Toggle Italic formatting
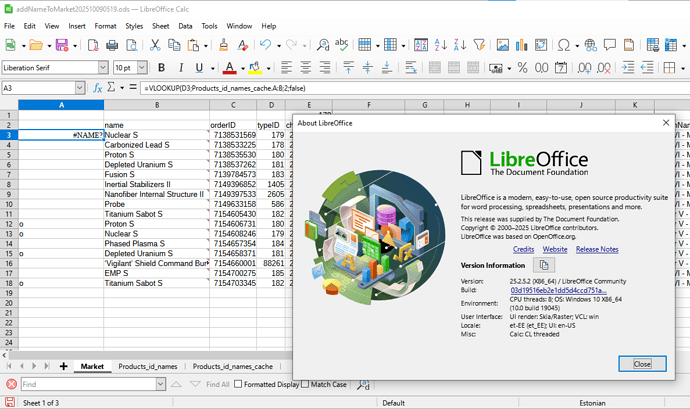 click(x=180, y=67)
